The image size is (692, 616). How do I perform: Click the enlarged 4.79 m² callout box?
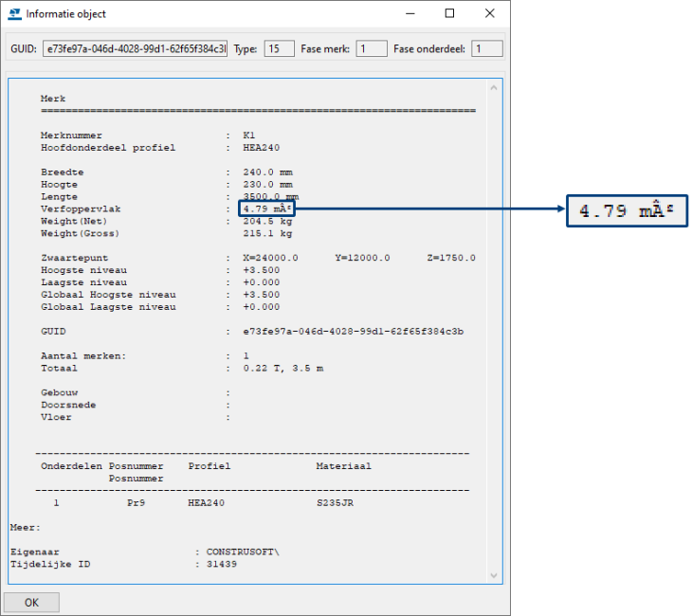point(627,210)
